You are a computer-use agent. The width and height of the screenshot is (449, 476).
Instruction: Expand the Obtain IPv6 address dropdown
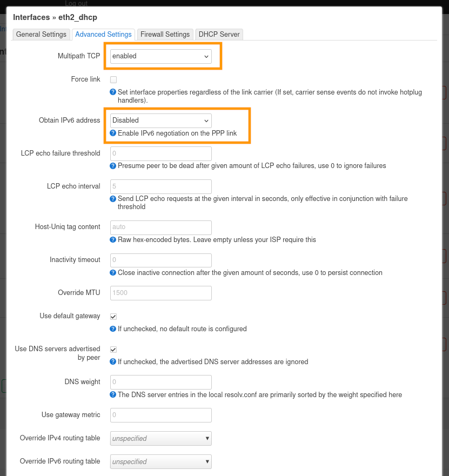tap(161, 120)
